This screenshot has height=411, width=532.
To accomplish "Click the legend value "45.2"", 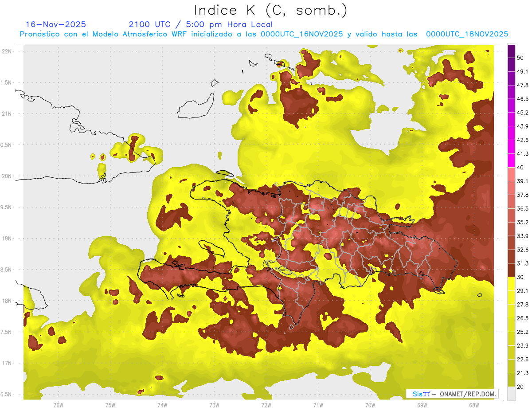I will coord(523,113).
